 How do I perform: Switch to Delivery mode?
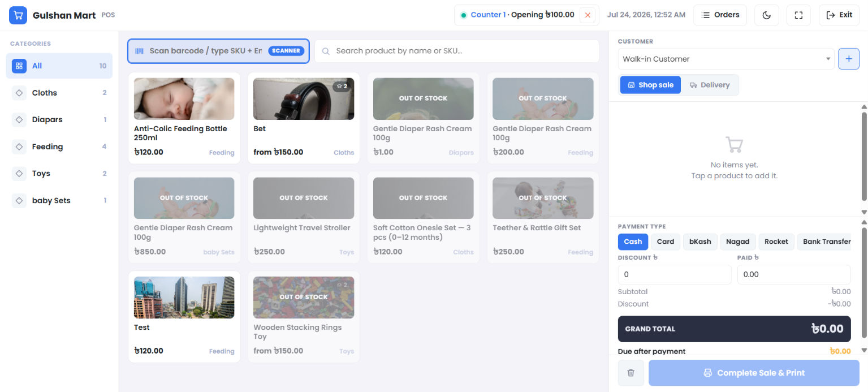[710, 85]
